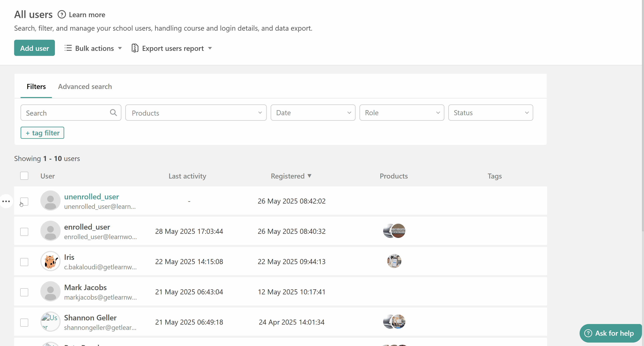Click the Export users report file icon

click(x=135, y=48)
